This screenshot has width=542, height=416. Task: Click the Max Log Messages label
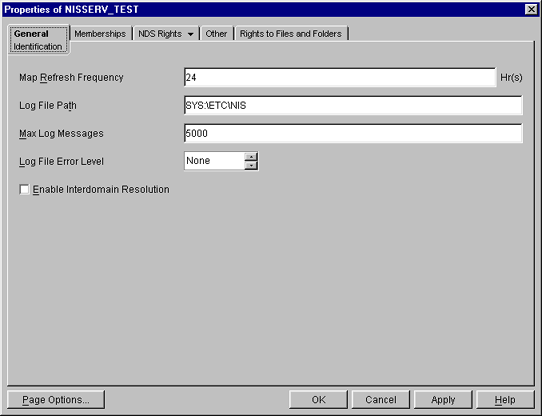tap(61, 133)
